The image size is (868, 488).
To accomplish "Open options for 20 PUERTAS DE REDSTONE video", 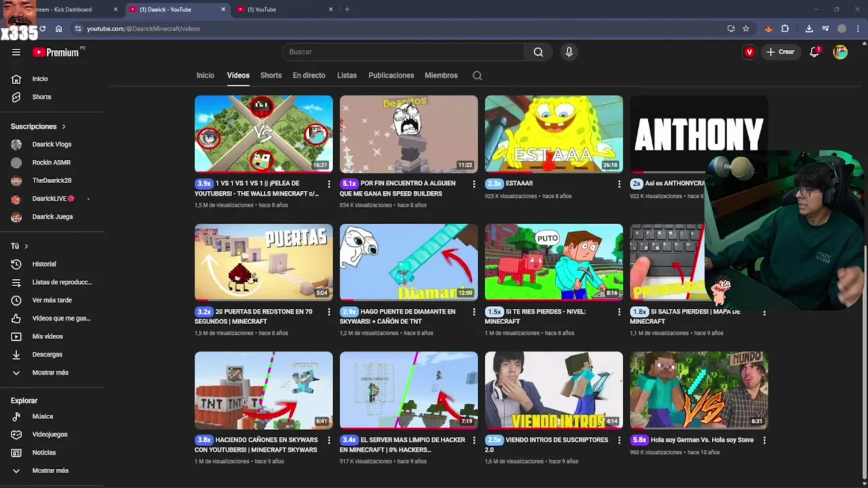I will [x=329, y=312].
